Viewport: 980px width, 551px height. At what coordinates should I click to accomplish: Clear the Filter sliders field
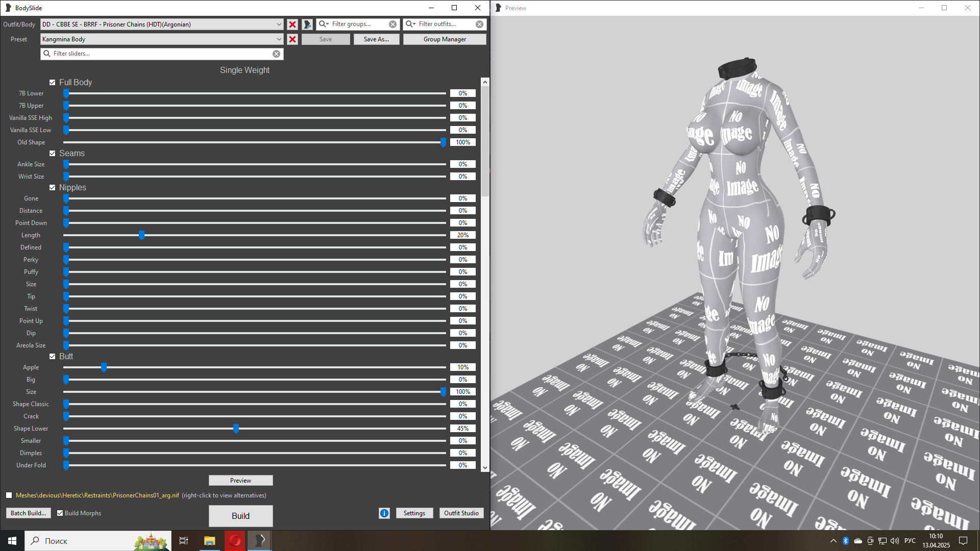276,54
